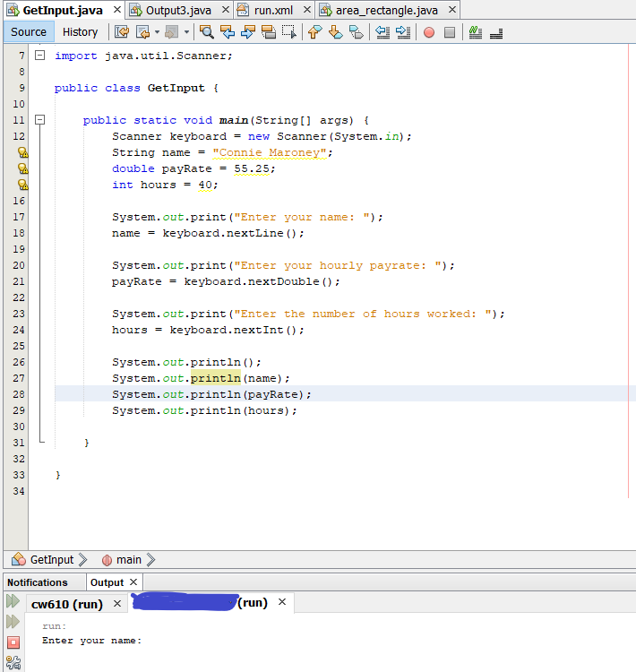Click the Back navigation icon
This screenshot has height=672, width=636.
pos(142,32)
